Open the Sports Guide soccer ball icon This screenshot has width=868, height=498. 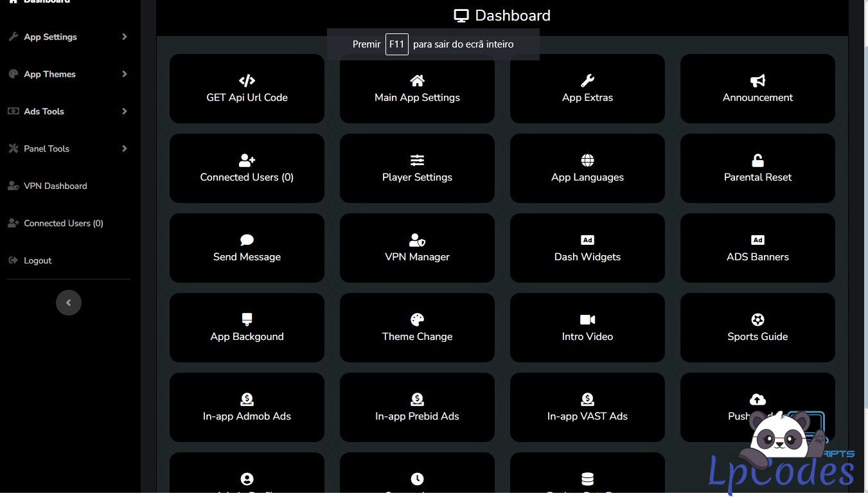[757, 320]
